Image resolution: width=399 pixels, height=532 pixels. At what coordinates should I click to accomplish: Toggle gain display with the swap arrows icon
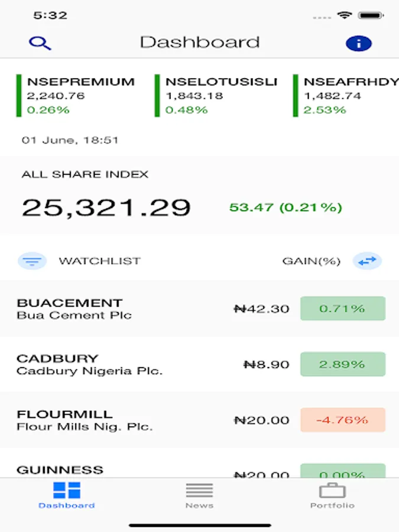click(367, 261)
